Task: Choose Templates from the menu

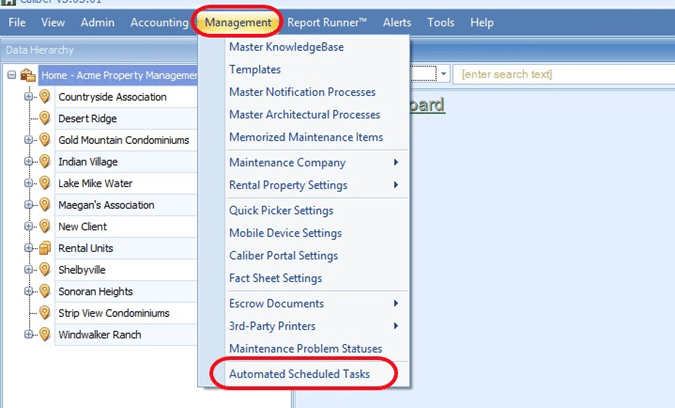Action: 255,69
